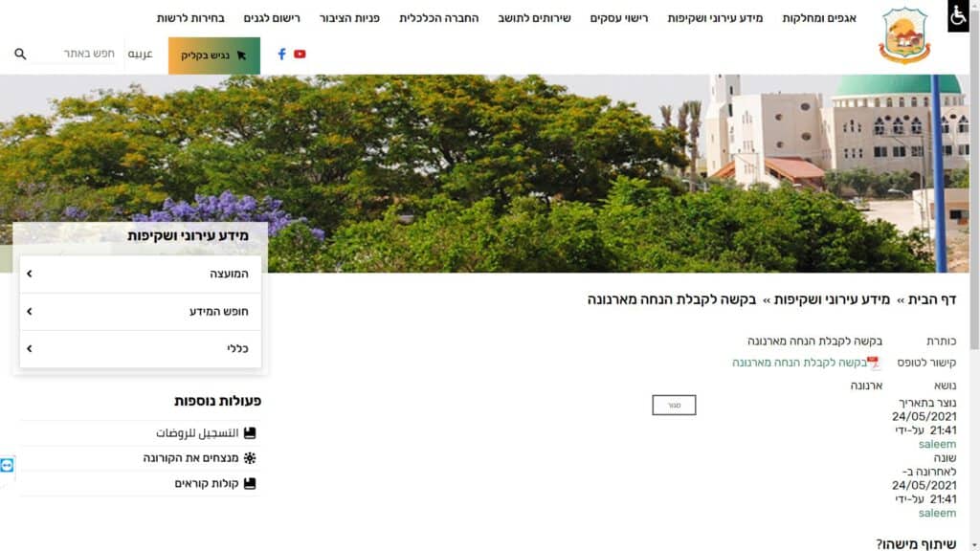Image resolution: width=980 pixels, height=551 pixels.
Task: Click the PDF icon beside the form link
Action: pyautogui.click(x=873, y=363)
